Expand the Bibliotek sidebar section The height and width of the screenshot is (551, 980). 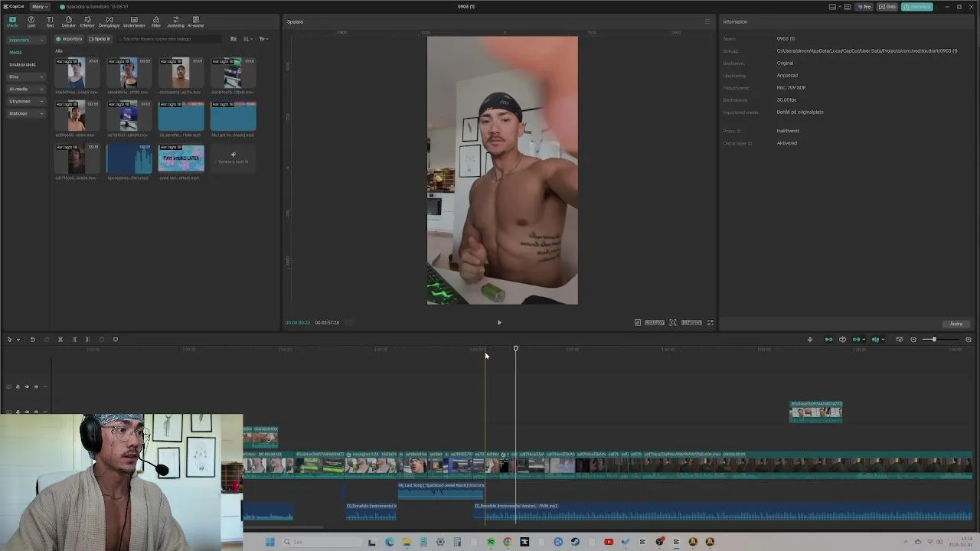(x=26, y=113)
